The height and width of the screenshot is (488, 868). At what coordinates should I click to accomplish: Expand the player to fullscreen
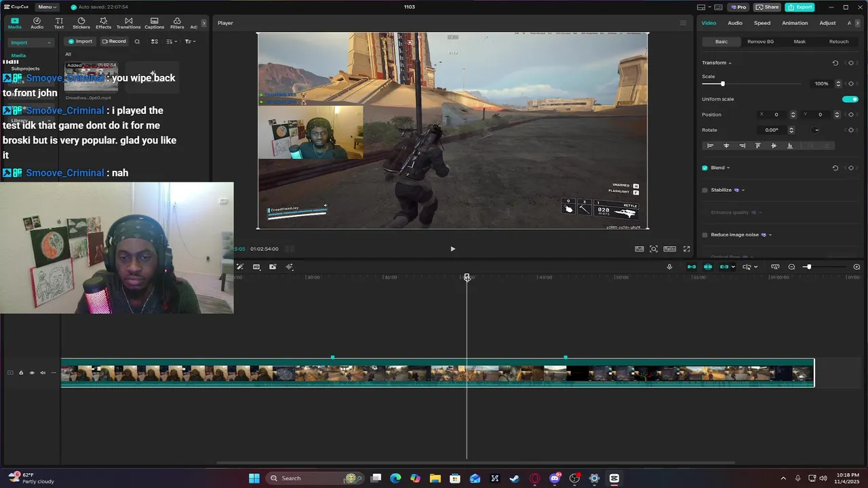point(686,249)
